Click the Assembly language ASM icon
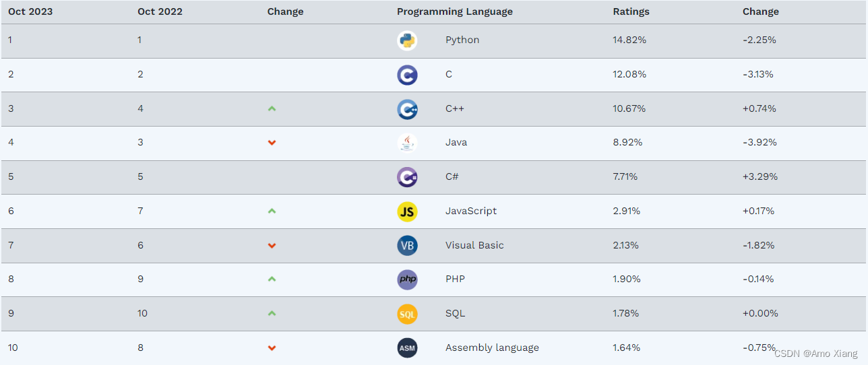 407,348
